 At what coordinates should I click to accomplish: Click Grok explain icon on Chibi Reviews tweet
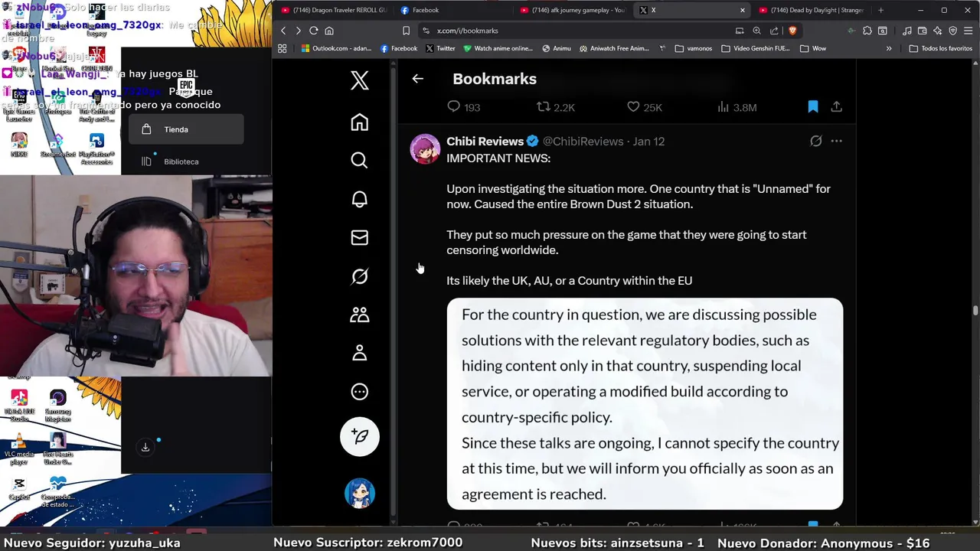point(816,141)
